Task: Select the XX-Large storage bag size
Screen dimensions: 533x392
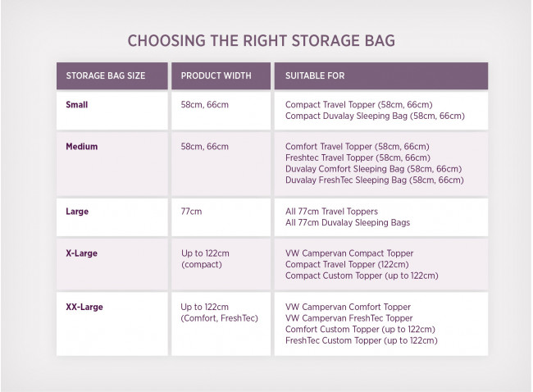Action: coord(84,307)
